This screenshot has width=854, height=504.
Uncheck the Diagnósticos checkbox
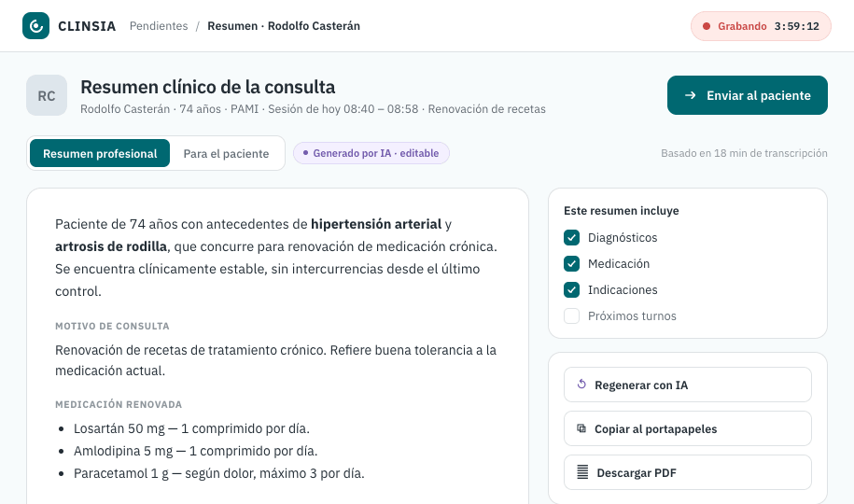click(571, 238)
